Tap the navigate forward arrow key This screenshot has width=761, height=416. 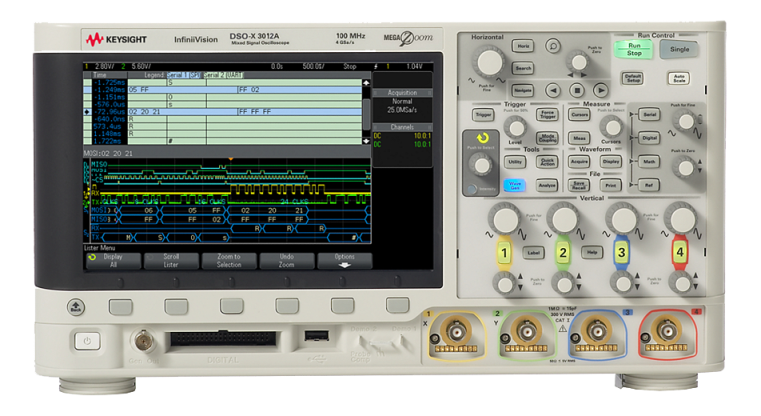coord(601,90)
